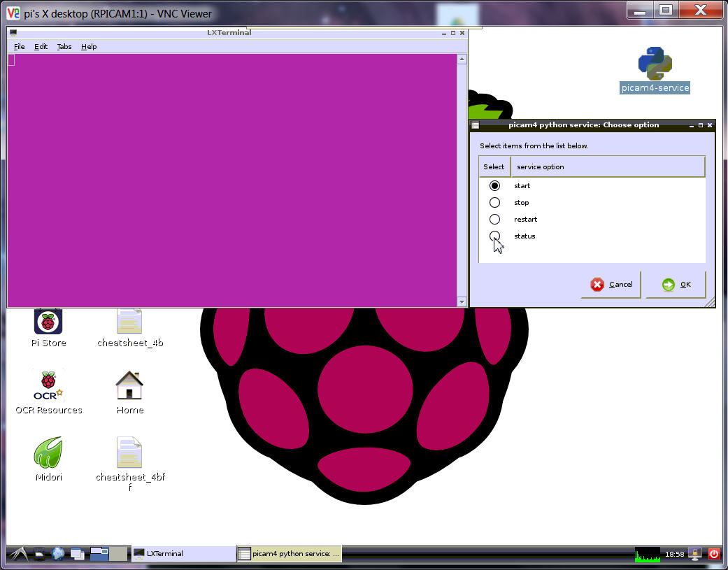Viewport: 728px width, 570px height.
Task: Select the 'start' service option
Action: [x=494, y=186]
